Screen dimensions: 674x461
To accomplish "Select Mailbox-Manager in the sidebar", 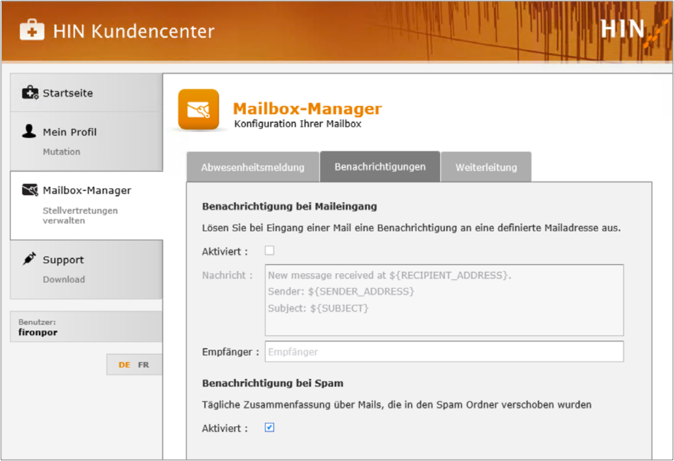I will (87, 190).
